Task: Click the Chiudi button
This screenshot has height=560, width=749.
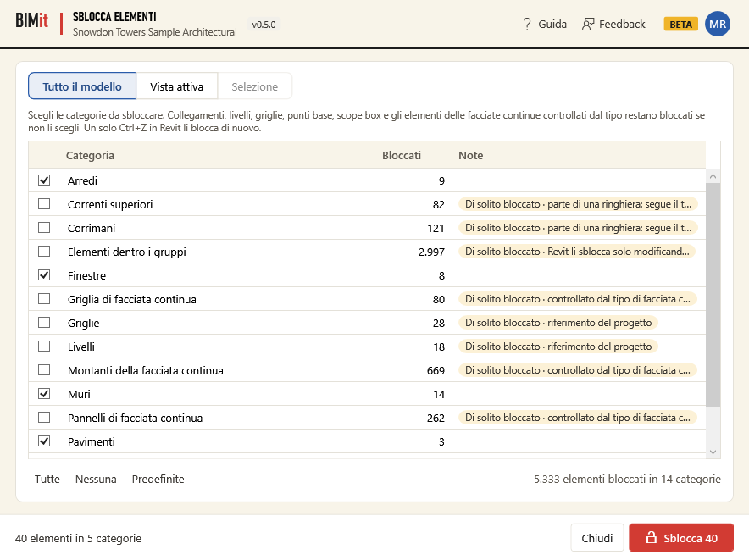Action: pos(597,538)
